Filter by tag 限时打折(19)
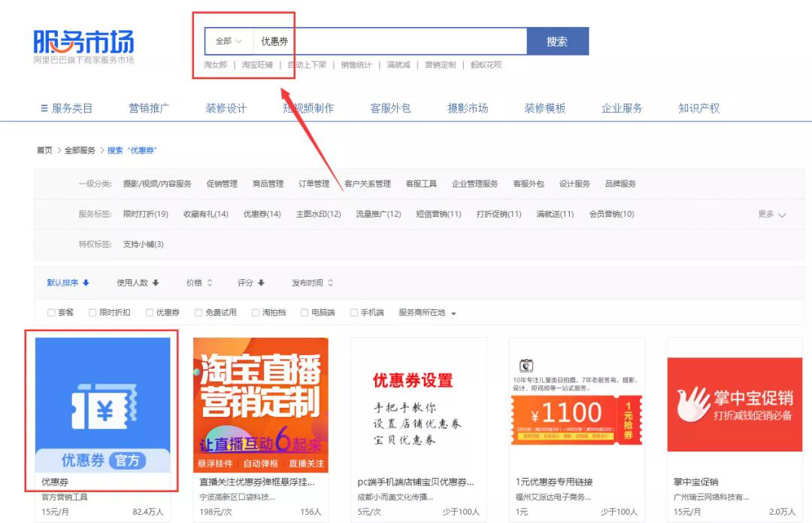Screen dimensions: 812x523 (146, 214)
